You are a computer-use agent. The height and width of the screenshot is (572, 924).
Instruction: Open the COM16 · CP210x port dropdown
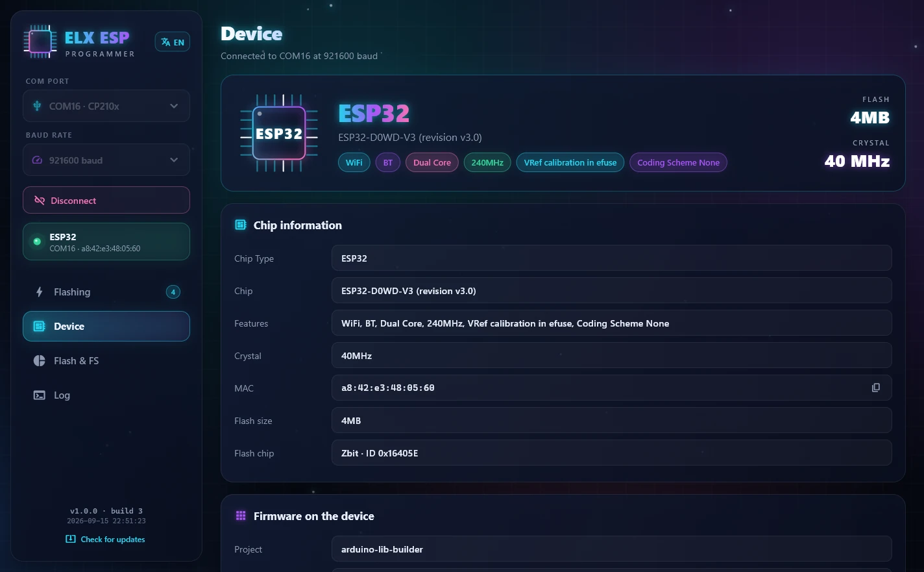(x=106, y=106)
